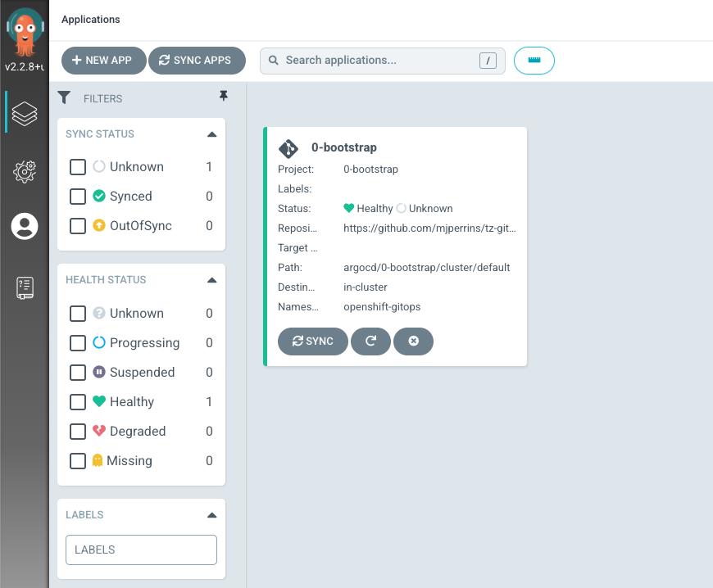Image resolution: width=713 pixels, height=588 pixels.
Task: Refresh the 0-bootstrap application
Action: point(370,341)
